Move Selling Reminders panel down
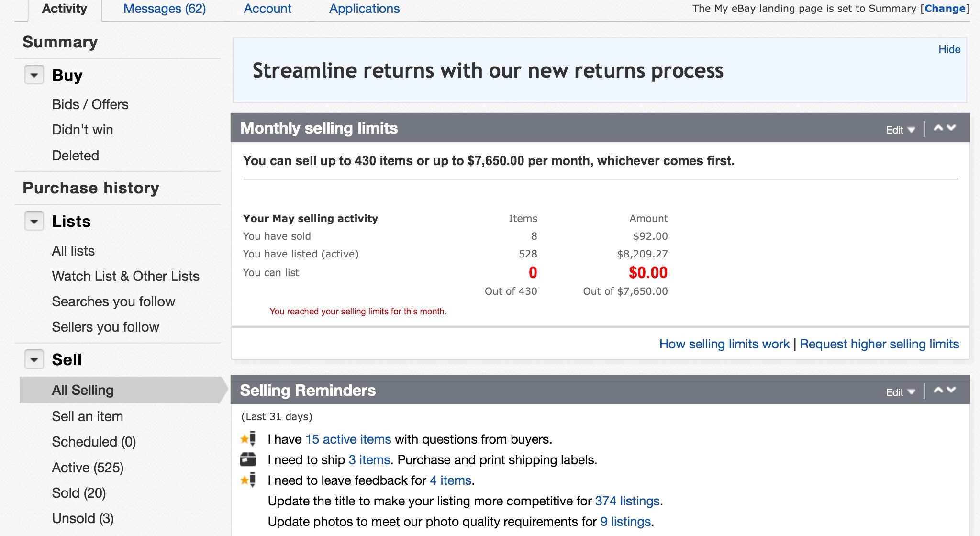Viewport: 980px width, 536px height. point(951,390)
